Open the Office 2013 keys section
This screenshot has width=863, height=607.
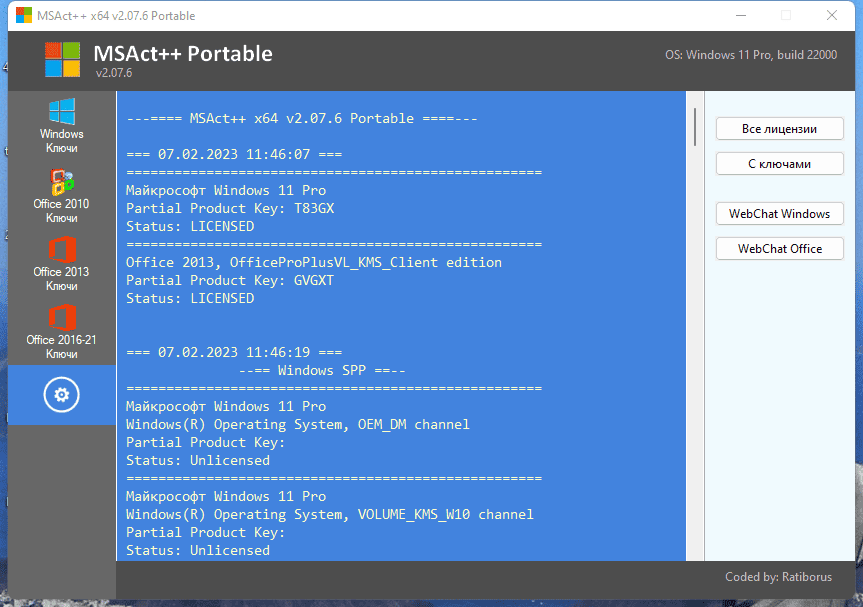tap(62, 263)
